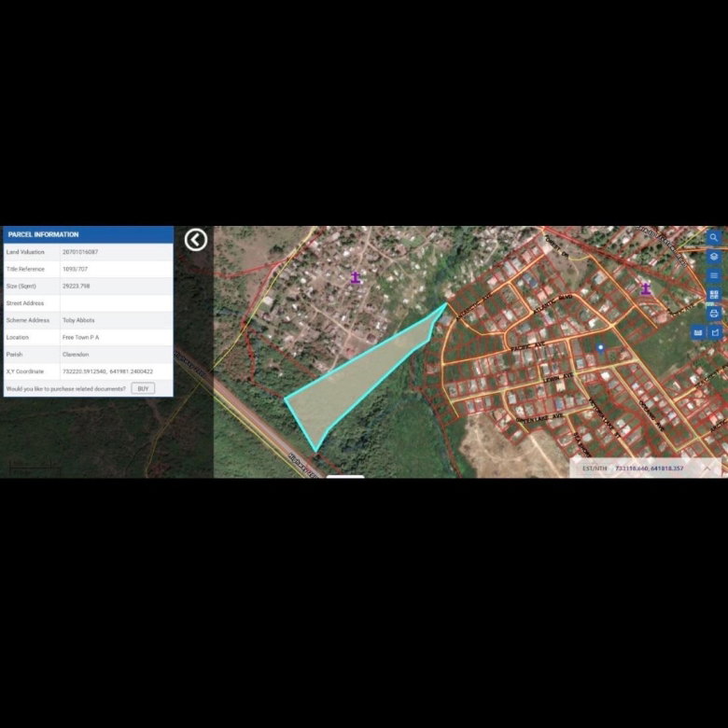Image resolution: width=728 pixels, height=728 pixels.
Task: Click the X,Y Coordinate value field
Action: tap(107, 371)
